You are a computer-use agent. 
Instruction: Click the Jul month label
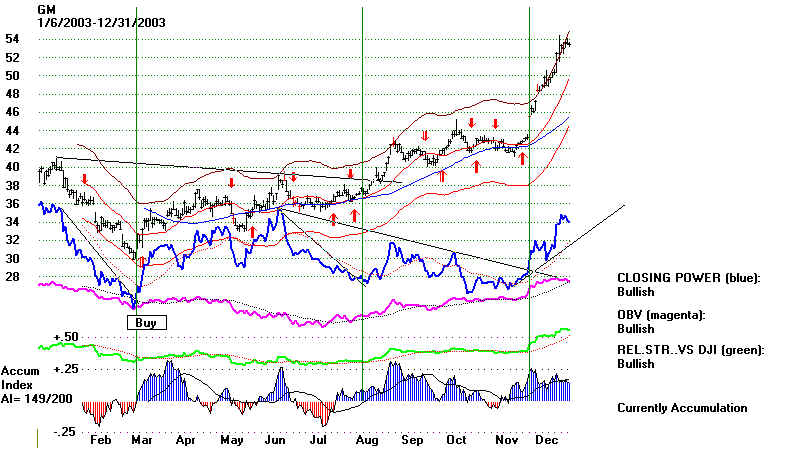318,440
